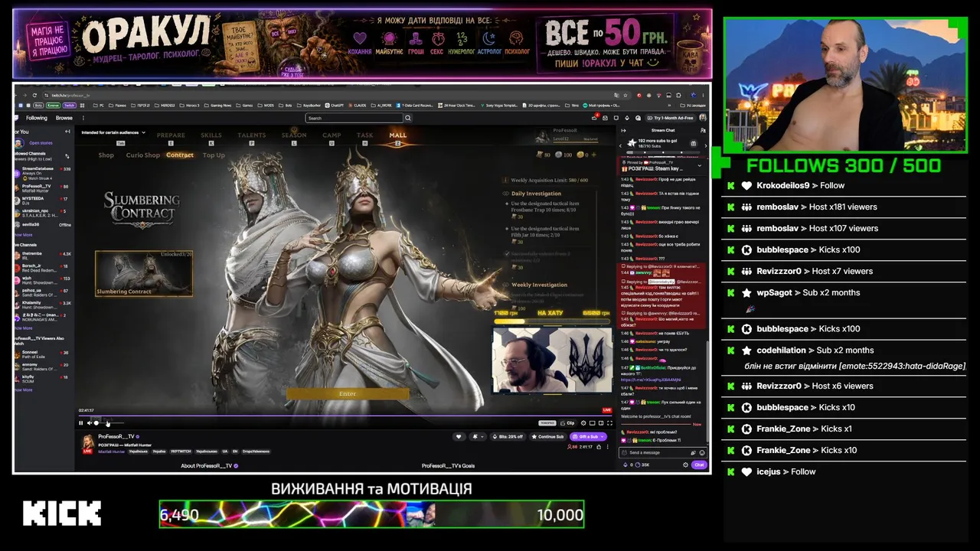980x551 pixels.
Task: Click the Gift a Sub button
Action: [x=589, y=436]
